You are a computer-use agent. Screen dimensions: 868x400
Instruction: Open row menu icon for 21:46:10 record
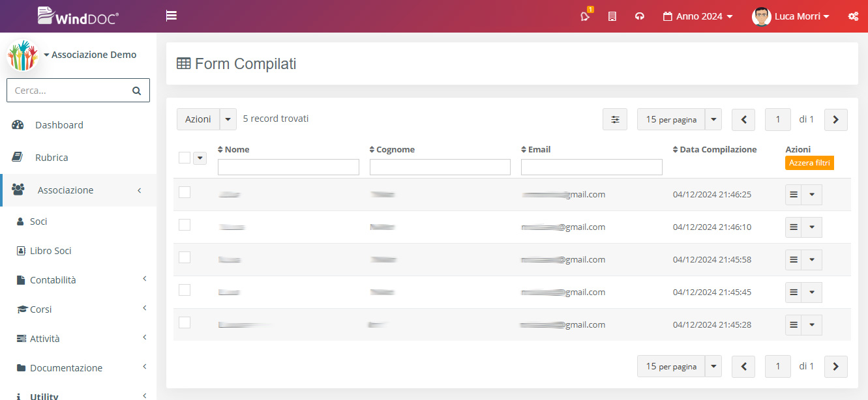click(x=794, y=227)
